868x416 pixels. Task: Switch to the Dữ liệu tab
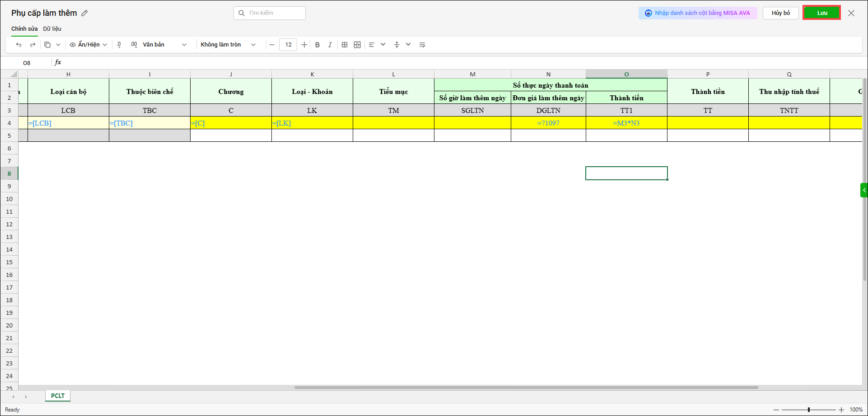[52, 28]
